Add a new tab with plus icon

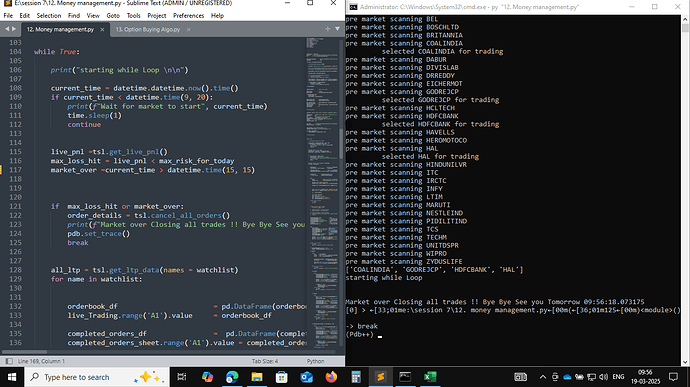click(327, 29)
